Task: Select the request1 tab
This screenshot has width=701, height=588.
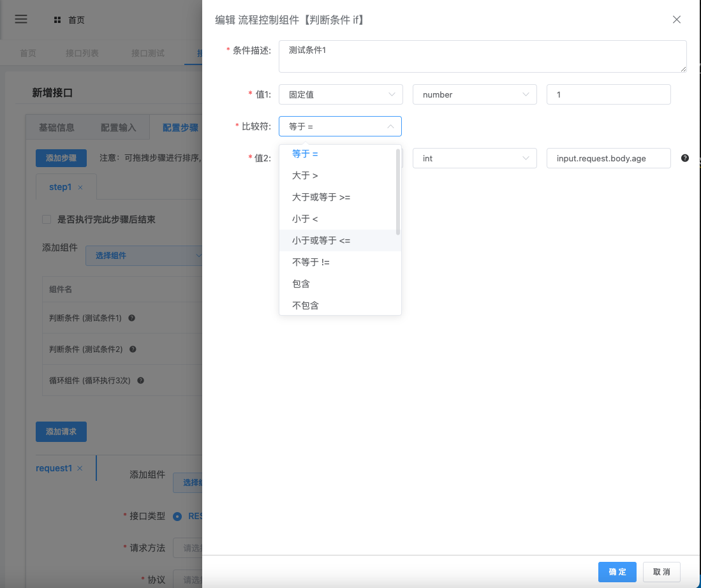Action: 54,468
